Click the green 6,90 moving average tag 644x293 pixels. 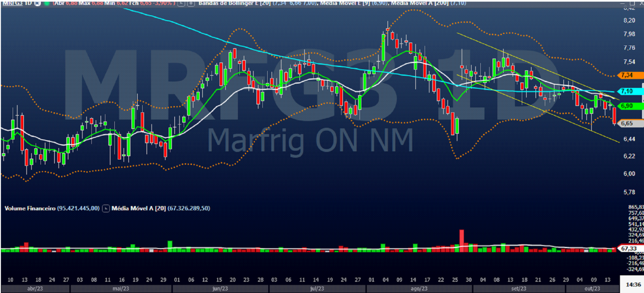(629, 106)
